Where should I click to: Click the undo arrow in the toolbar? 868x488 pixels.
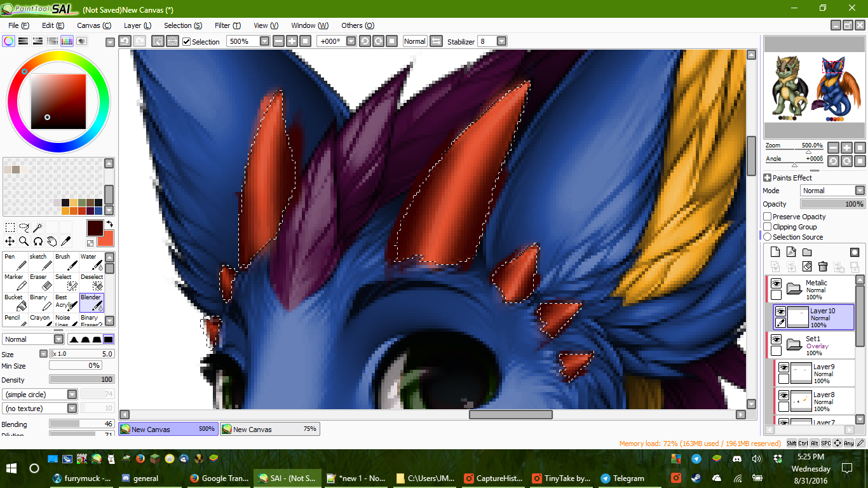[x=125, y=41]
